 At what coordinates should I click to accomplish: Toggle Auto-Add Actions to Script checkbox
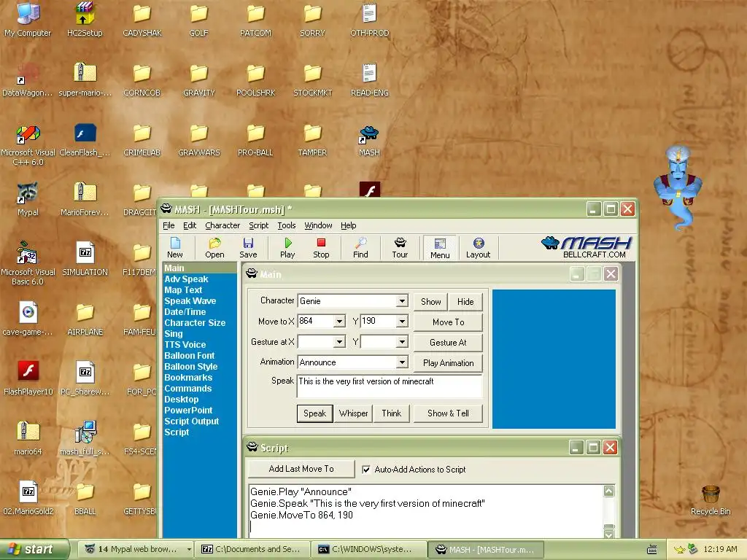(x=366, y=470)
